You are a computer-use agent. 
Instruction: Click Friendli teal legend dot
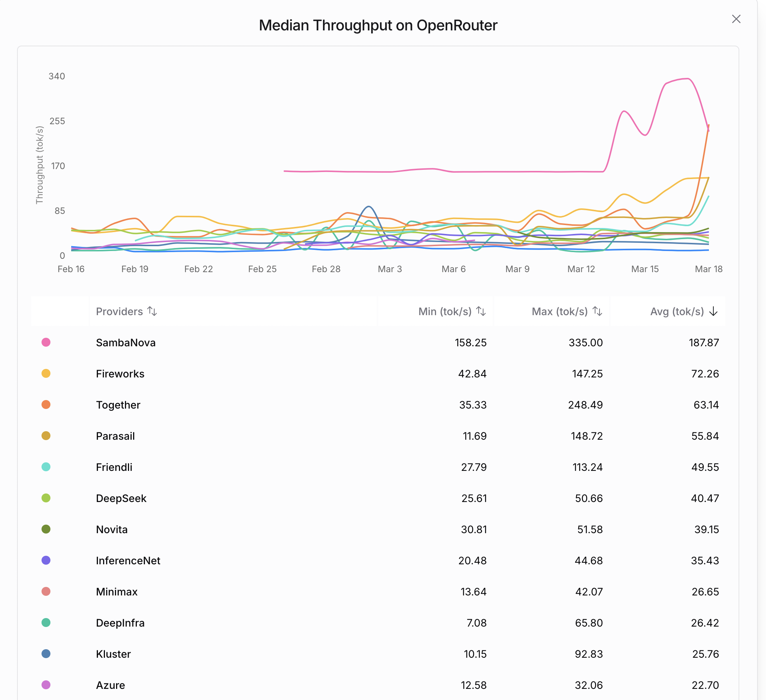46,467
